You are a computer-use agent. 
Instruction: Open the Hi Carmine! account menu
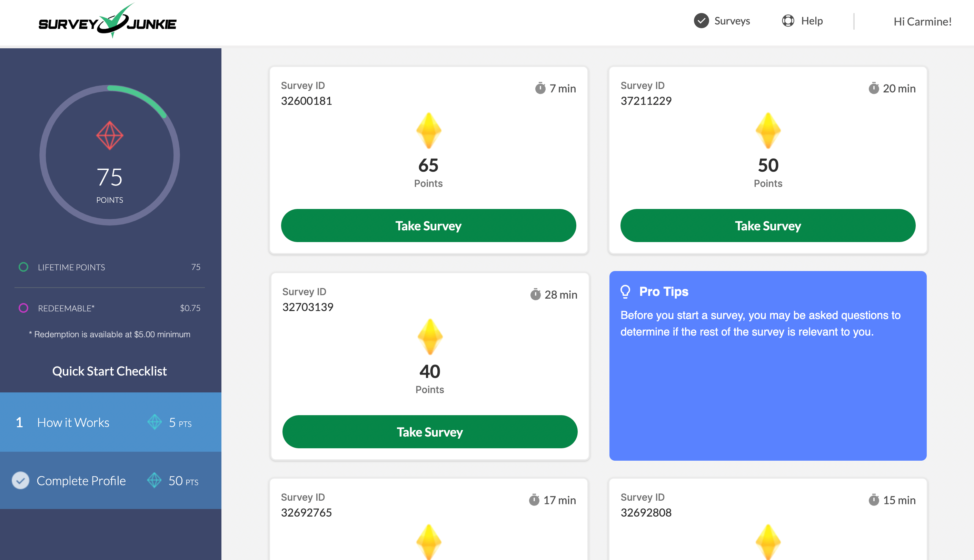[x=922, y=21]
